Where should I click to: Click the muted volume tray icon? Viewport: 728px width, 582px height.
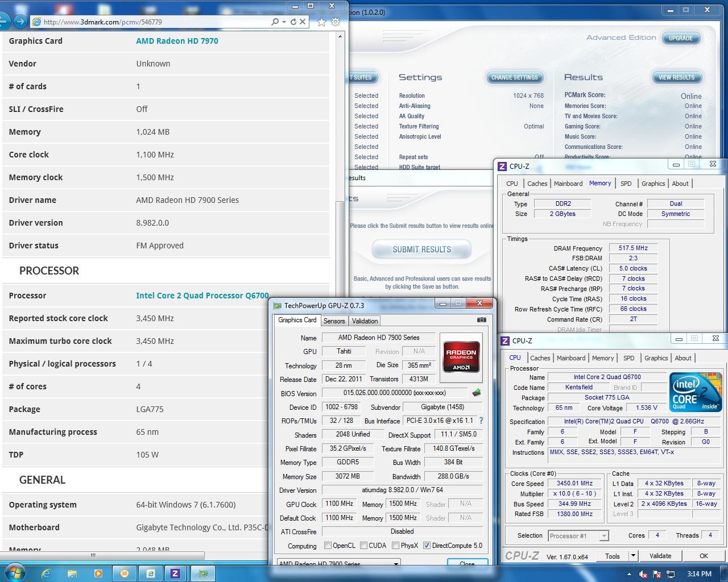click(x=644, y=574)
